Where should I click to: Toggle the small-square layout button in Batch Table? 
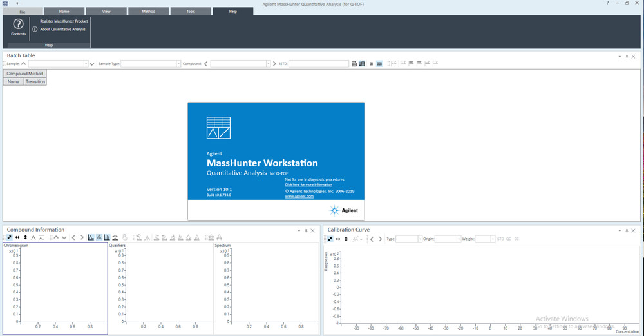click(372, 64)
